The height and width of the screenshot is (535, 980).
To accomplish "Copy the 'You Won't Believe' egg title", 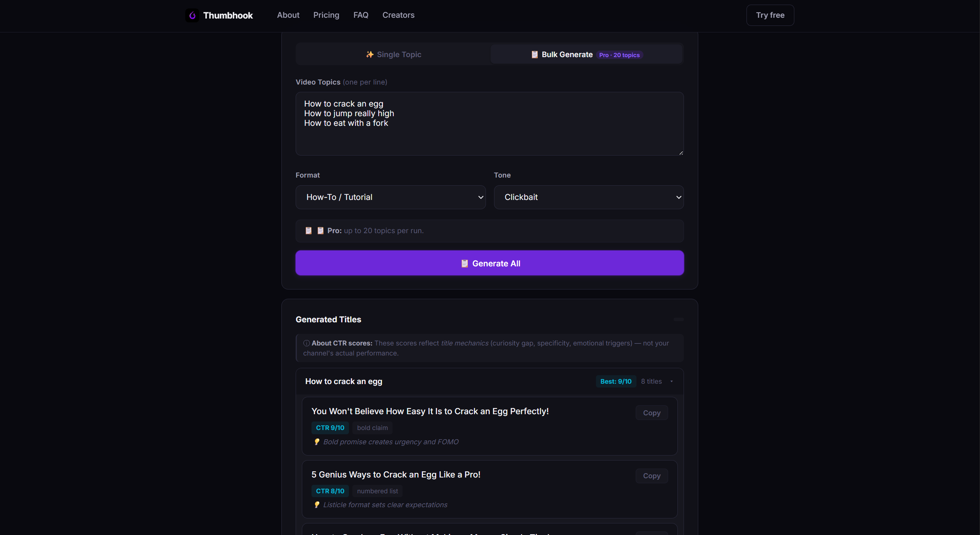I will coord(652,413).
